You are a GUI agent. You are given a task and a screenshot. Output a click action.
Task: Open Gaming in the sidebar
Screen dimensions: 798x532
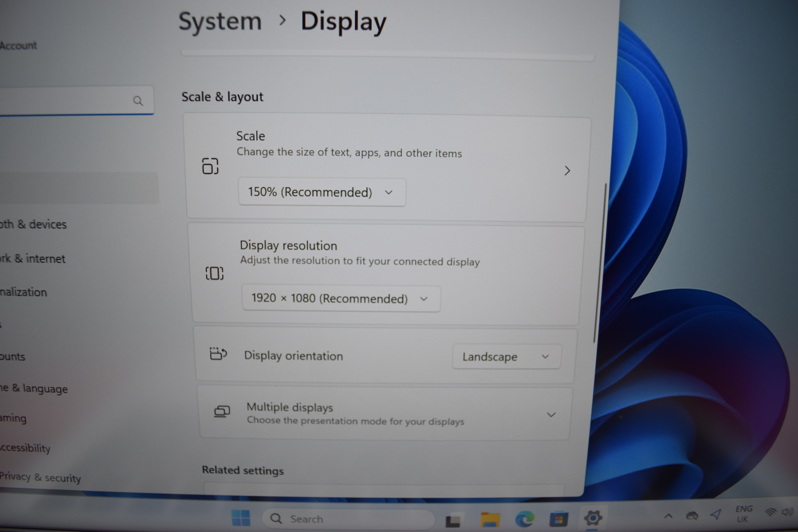pos(13,418)
